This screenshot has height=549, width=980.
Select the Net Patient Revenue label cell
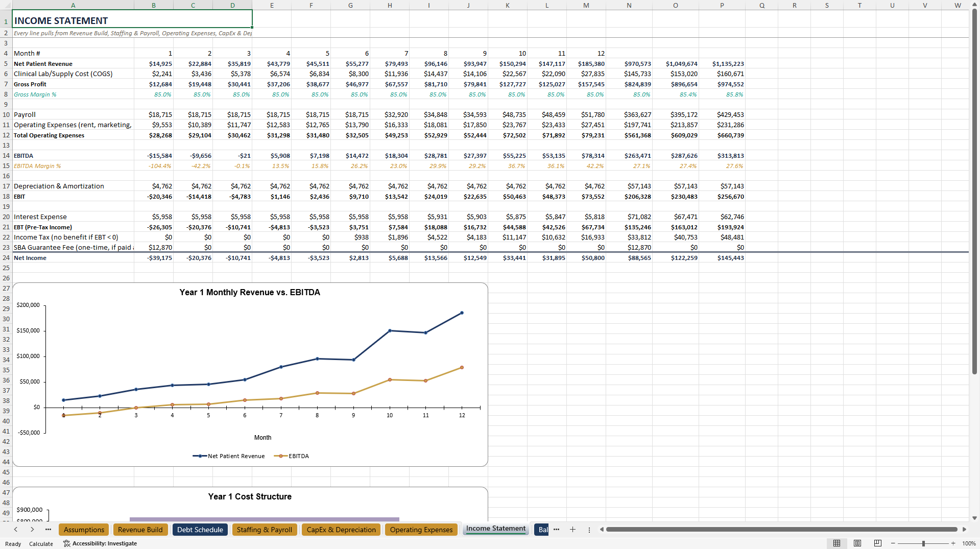73,63
